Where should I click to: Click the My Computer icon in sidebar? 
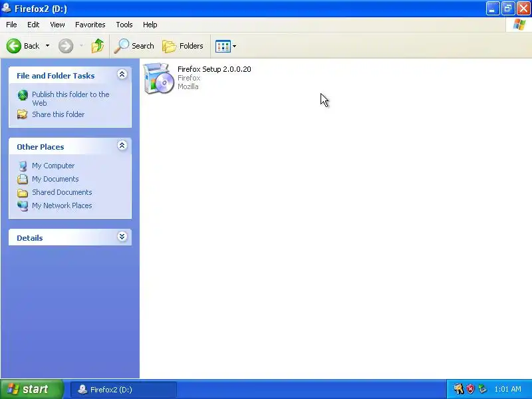[23, 166]
